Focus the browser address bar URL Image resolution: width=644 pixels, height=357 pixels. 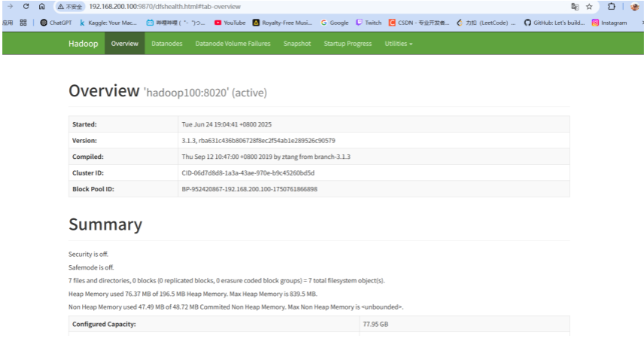166,6
